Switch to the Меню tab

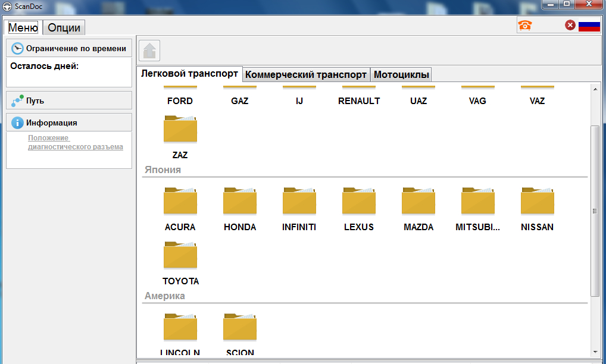pos(23,27)
